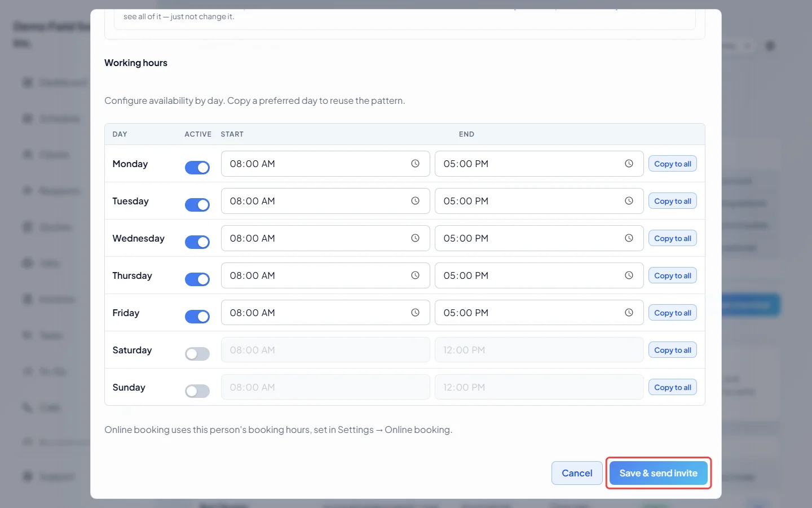Image resolution: width=812 pixels, height=508 pixels.
Task: Cancel the working hours dialog
Action: [577, 473]
